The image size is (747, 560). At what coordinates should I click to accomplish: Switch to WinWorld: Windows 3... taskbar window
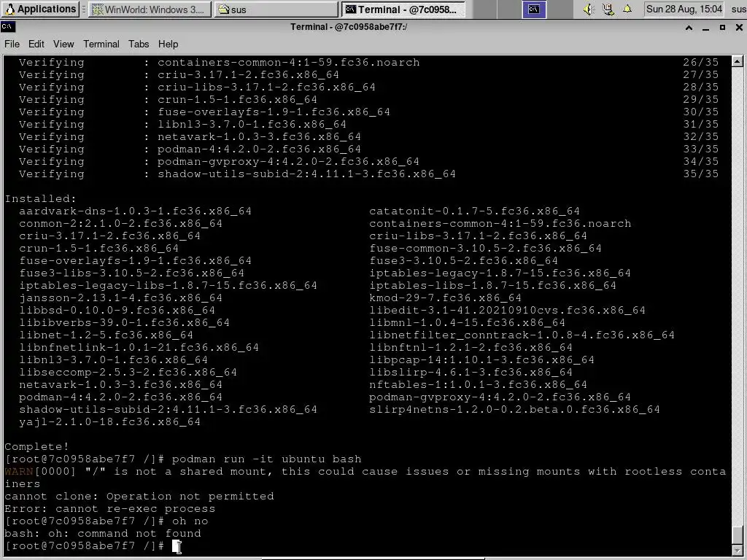(x=150, y=9)
